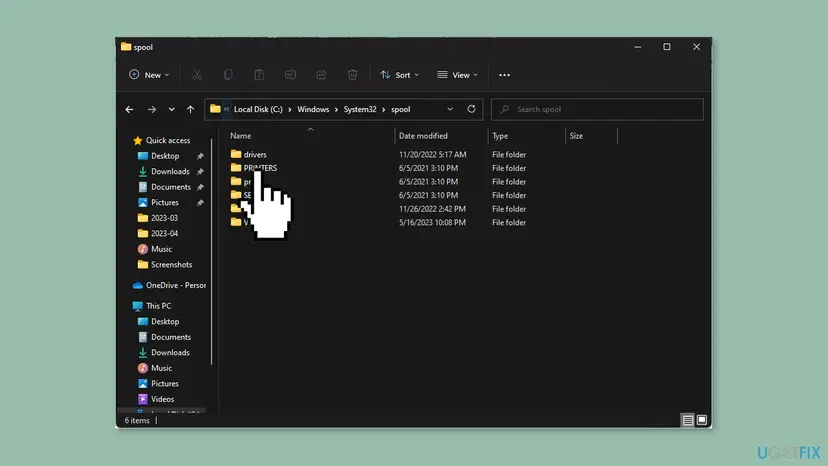Open the See more three-dots menu

pyautogui.click(x=504, y=75)
